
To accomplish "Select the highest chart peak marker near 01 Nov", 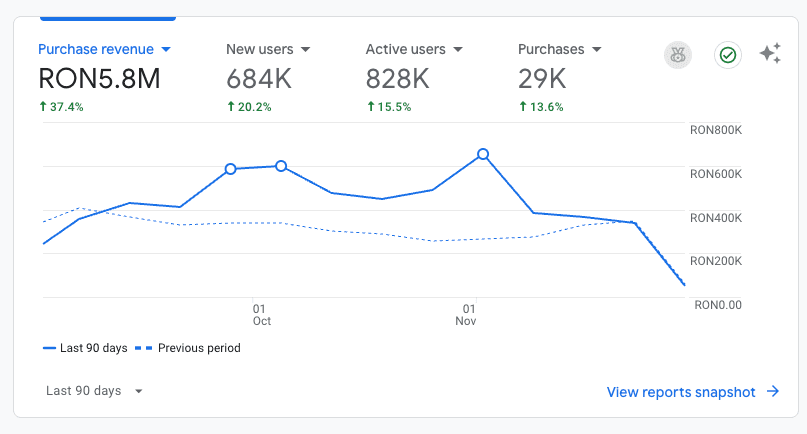I will [x=483, y=154].
